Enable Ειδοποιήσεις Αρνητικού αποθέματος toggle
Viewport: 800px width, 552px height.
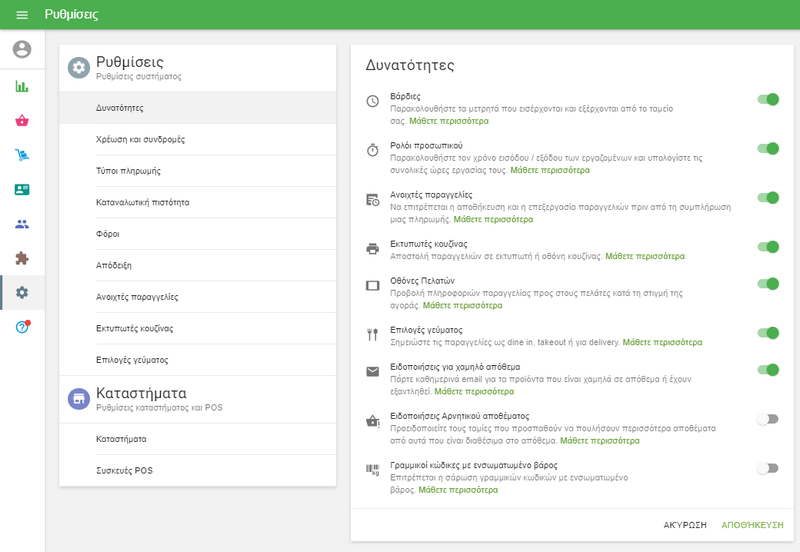767,419
